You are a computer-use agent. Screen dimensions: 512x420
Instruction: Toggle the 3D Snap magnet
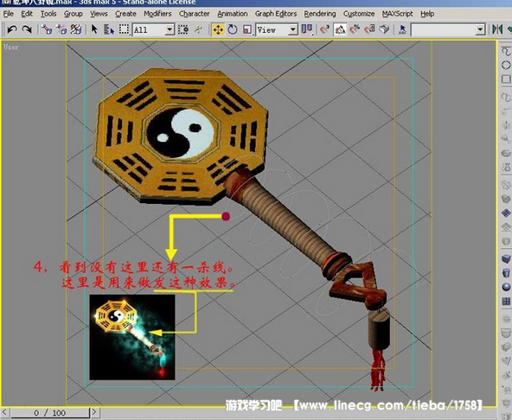pyautogui.click(x=324, y=29)
